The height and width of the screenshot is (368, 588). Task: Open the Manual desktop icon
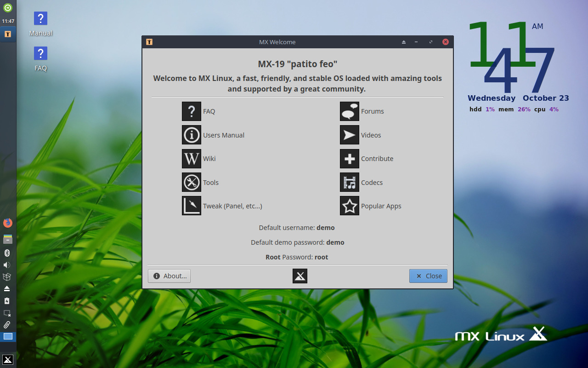pos(40,18)
